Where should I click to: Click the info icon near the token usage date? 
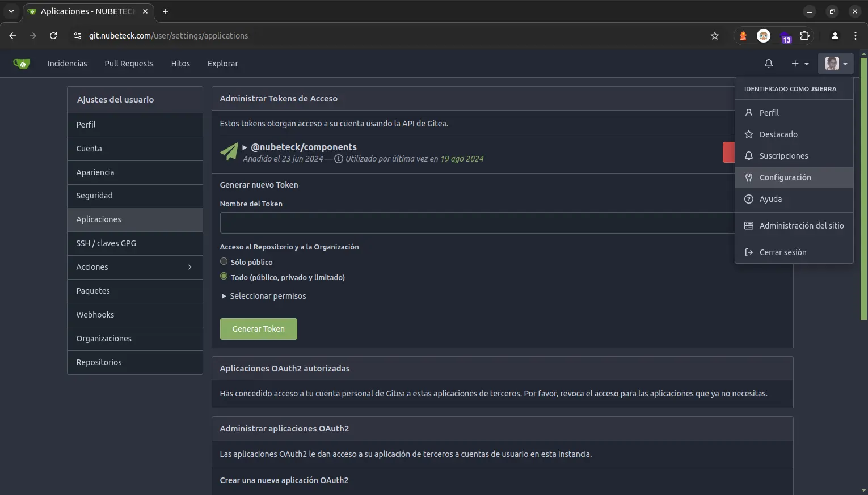click(x=338, y=159)
